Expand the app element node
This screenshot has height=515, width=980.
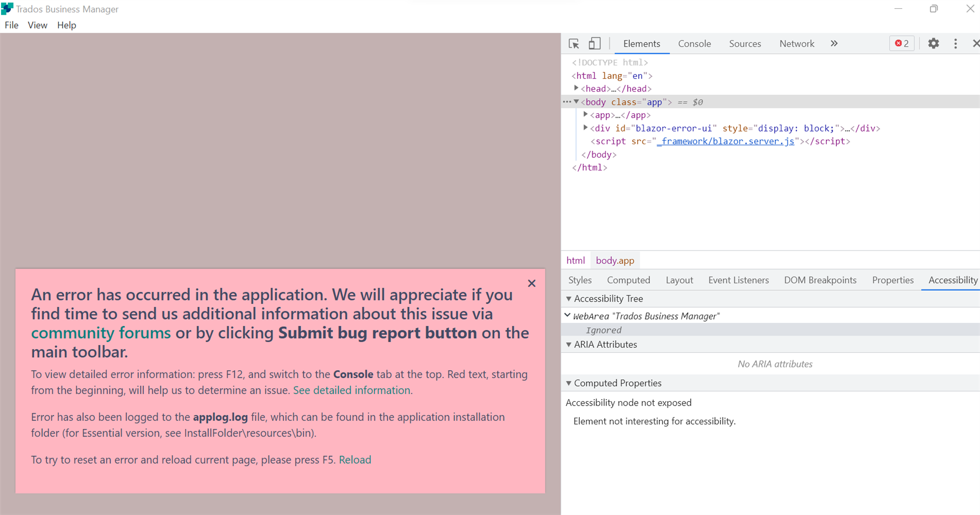[585, 114]
